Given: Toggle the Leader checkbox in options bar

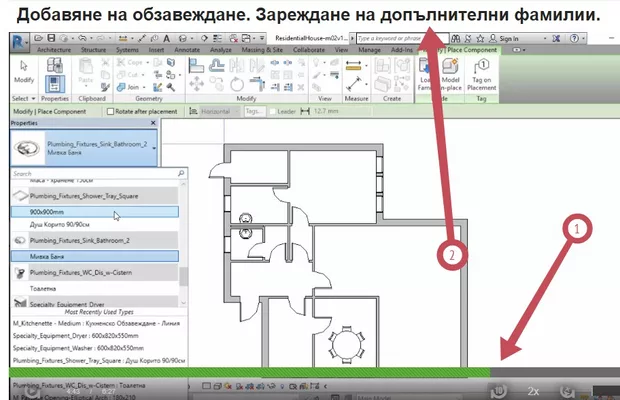Looking at the screenshot, I should pos(272,111).
